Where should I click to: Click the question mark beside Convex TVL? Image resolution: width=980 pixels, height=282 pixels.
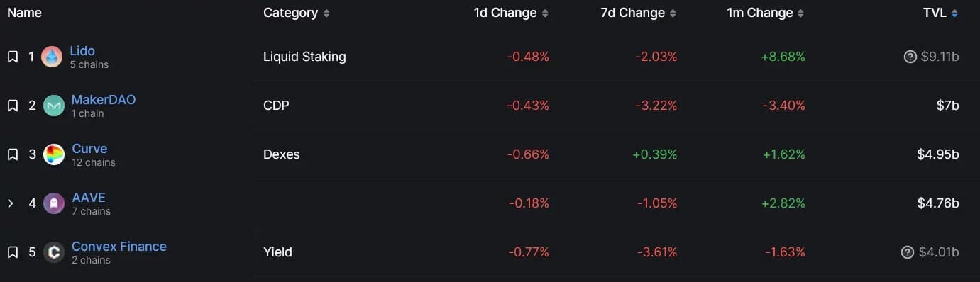(907, 252)
